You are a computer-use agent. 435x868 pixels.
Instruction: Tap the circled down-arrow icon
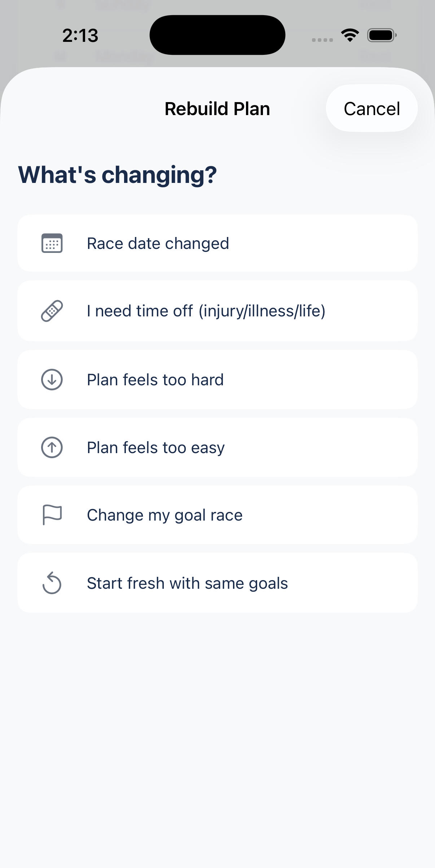pyautogui.click(x=52, y=380)
